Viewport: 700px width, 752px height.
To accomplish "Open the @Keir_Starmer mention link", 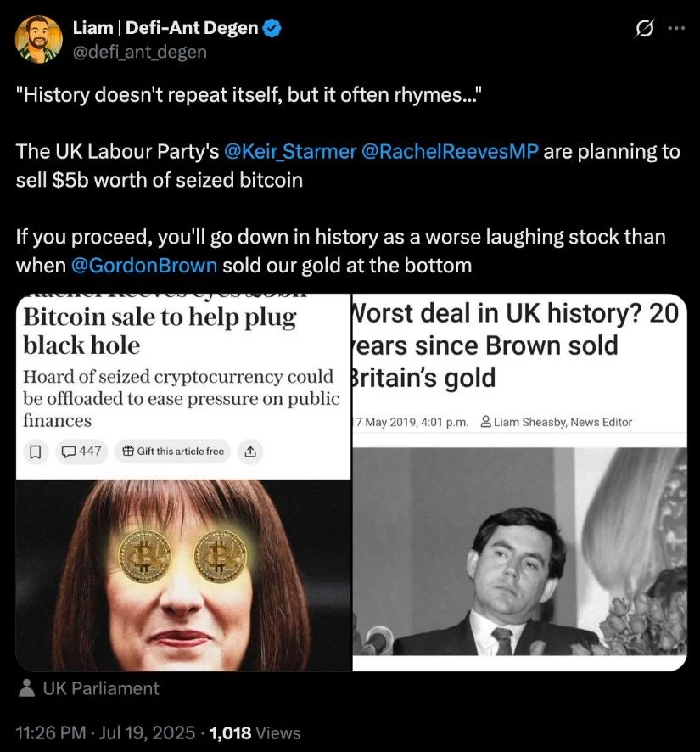I will pos(288,152).
